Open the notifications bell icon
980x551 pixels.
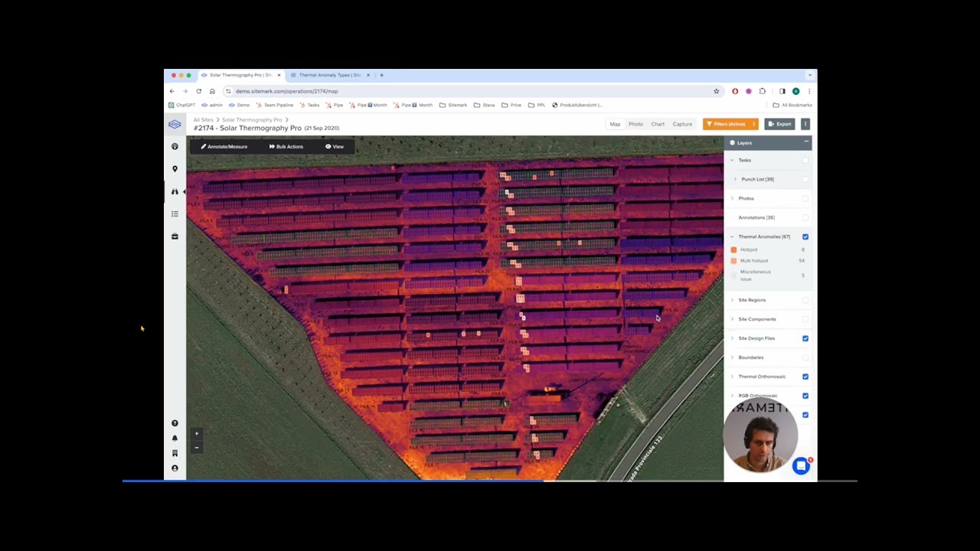(x=175, y=439)
